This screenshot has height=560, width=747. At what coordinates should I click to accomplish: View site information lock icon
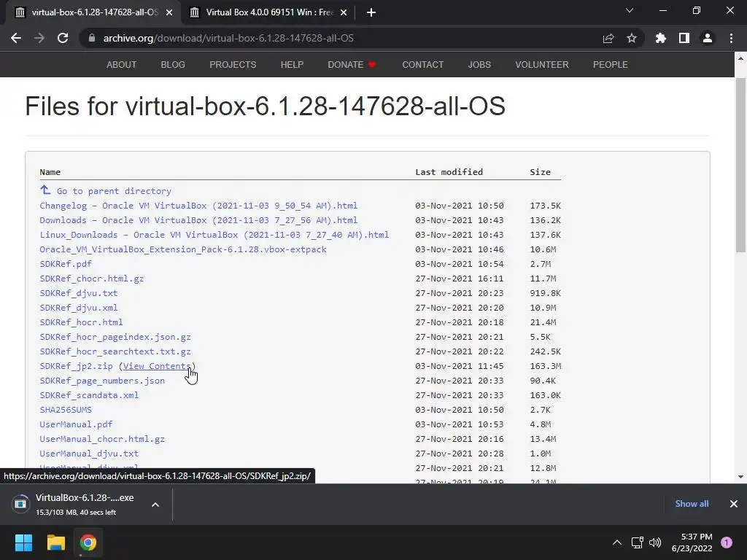click(92, 38)
